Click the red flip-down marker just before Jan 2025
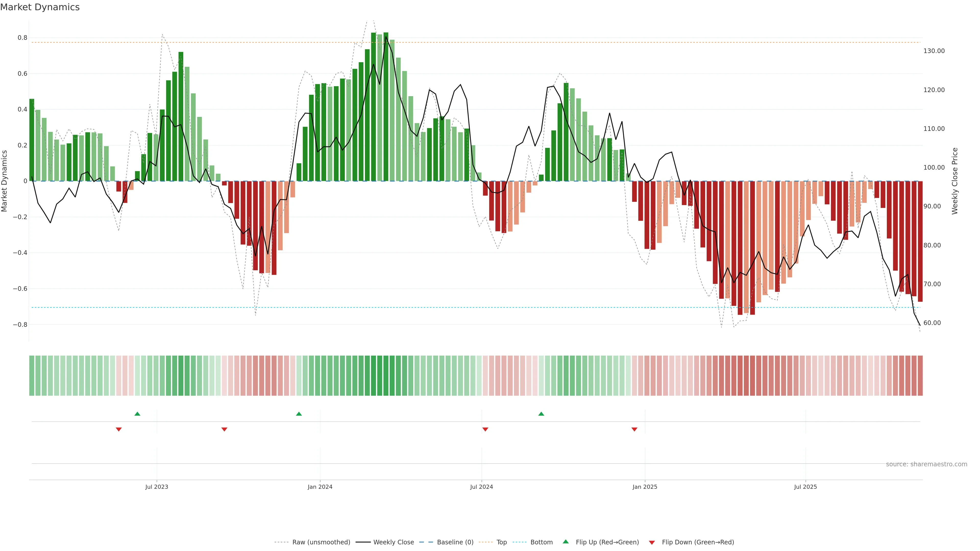 [x=634, y=429]
